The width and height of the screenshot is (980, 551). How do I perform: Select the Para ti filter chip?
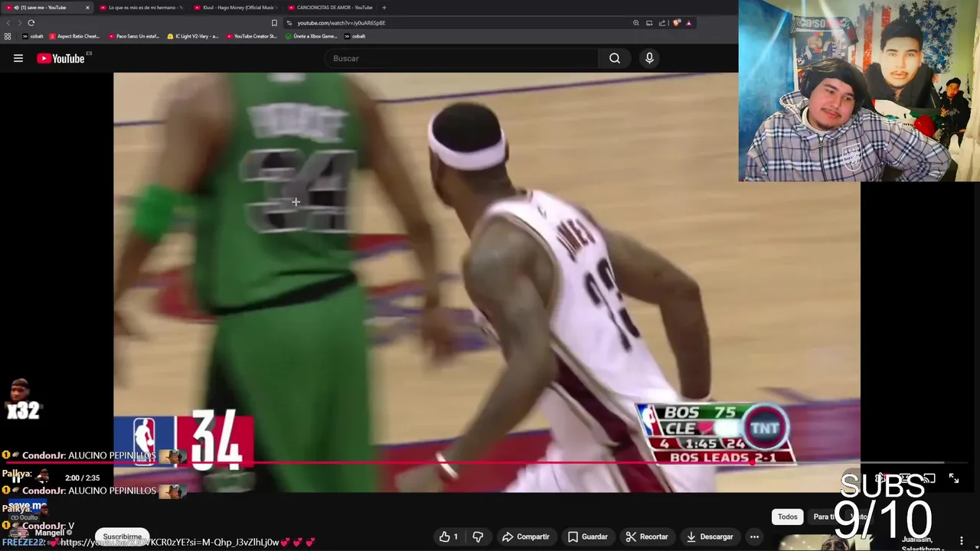[x=825, y=517]
